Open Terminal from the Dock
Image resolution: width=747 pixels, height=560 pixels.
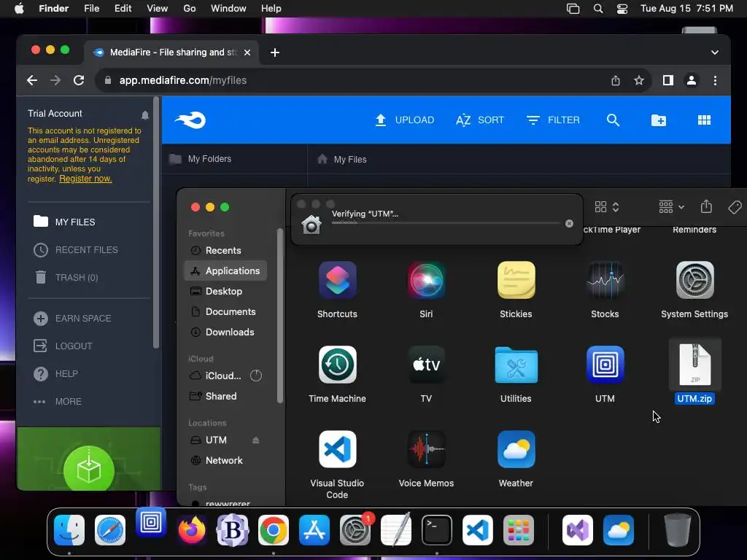pos(436,530)
